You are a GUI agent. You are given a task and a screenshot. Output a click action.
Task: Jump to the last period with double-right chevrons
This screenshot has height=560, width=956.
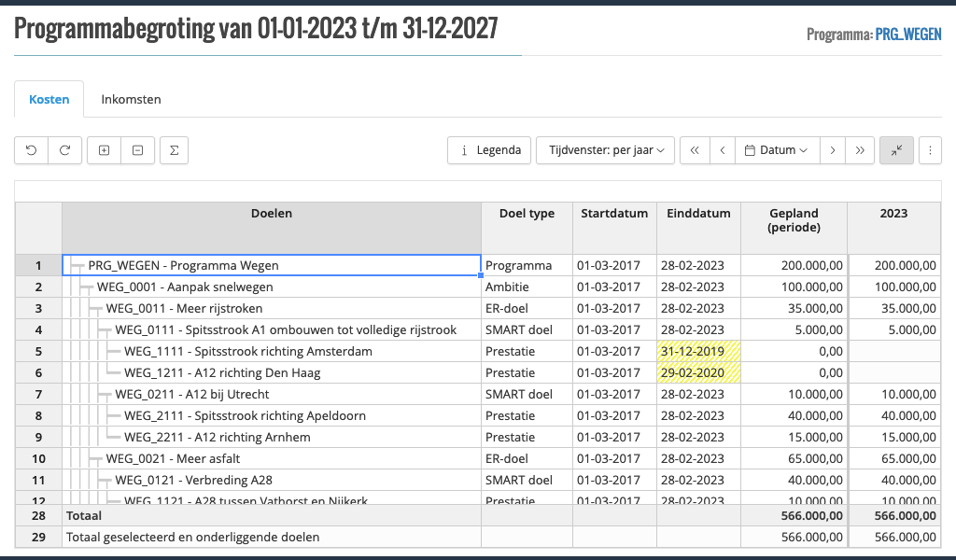(859, 150)
